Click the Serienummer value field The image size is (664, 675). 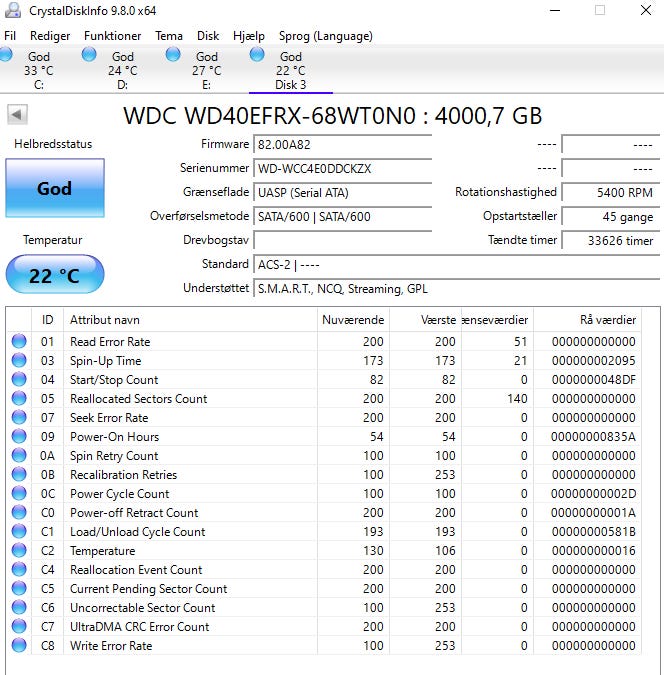point(342,168)
